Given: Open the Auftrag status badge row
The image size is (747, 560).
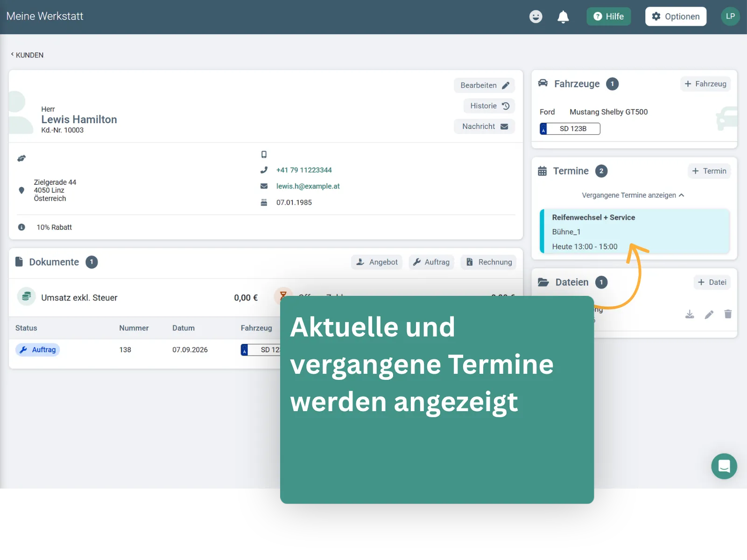Looking at the screenshot, I should (x=37, y=350).
